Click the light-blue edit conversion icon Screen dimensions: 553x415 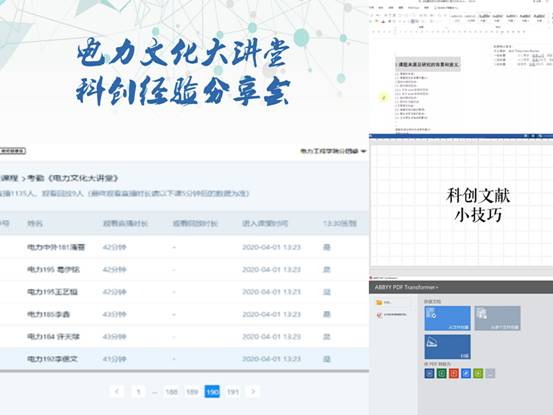click(x=466, y=373)
